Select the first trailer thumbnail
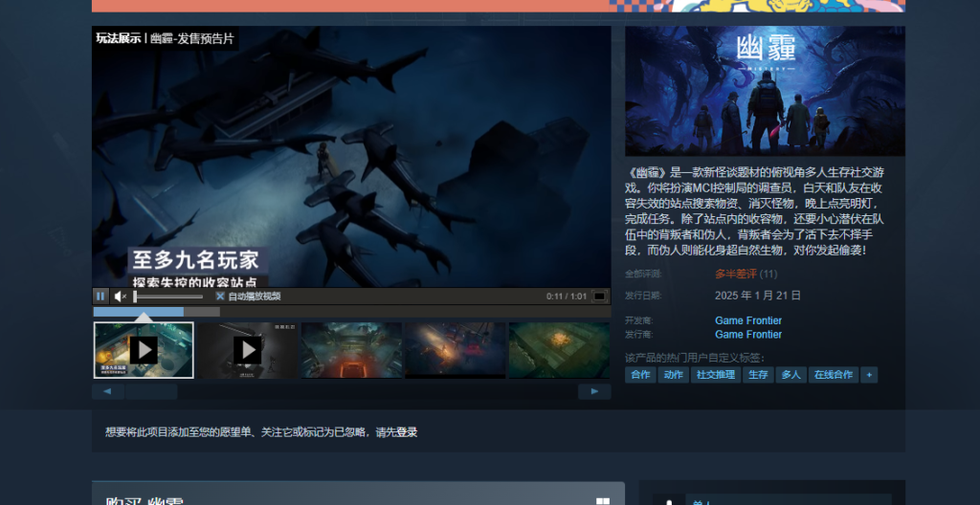Image resolution: width=980 pixels, height=505 pixels. tap(144, 350)
